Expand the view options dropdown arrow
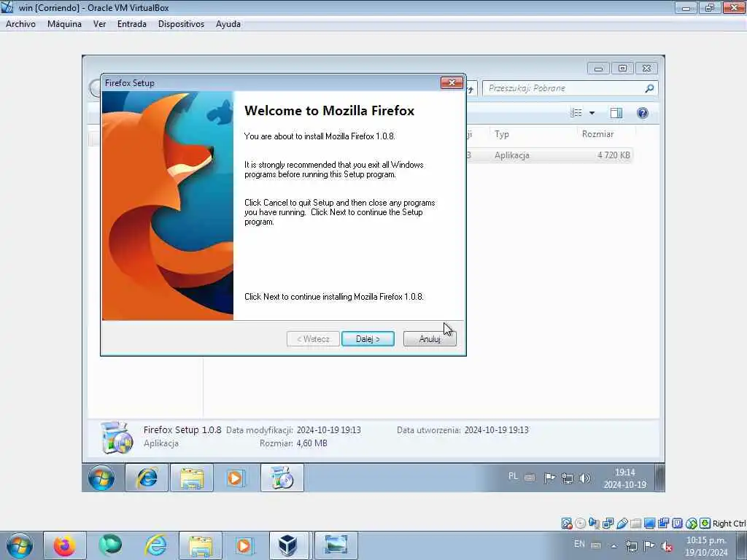Image resolution: width=747 pixels, height=560 pixels. (592, 113)
